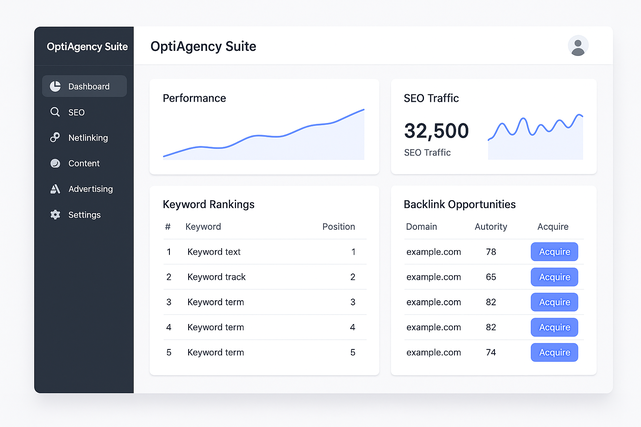Click the OptiAgency Suite header title
The image size is (641, 427).
(203, 47)
